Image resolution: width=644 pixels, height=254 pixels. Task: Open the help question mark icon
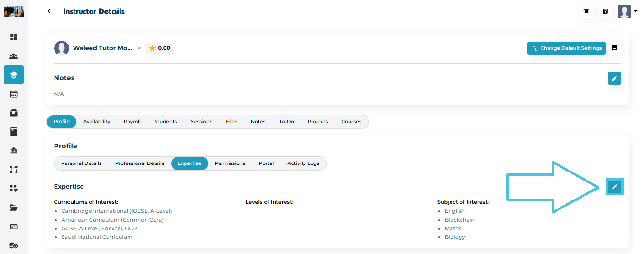(605, 11)
